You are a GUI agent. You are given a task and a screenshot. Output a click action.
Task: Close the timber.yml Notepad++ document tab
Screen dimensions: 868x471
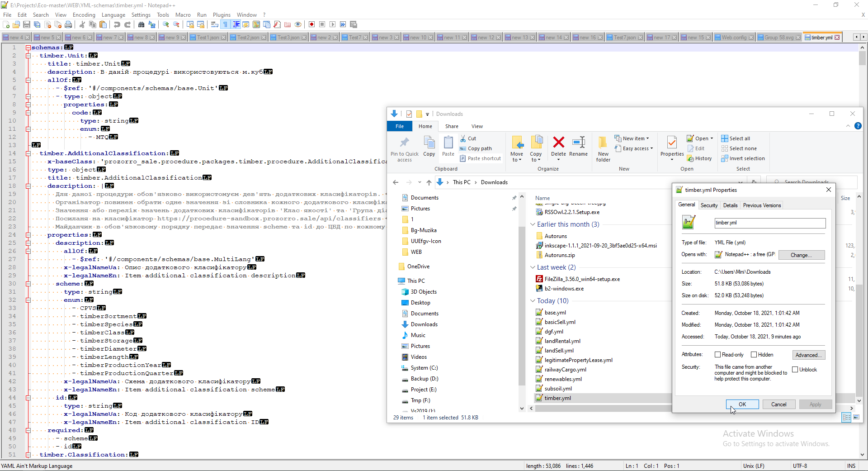point(837,38)
